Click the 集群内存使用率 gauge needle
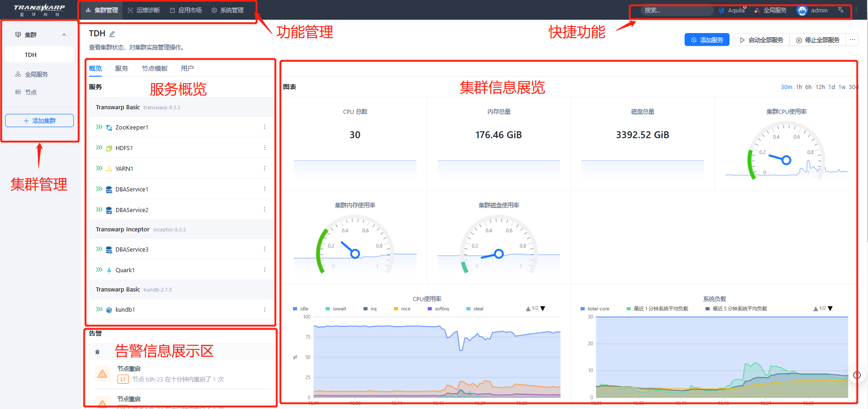 351,250
